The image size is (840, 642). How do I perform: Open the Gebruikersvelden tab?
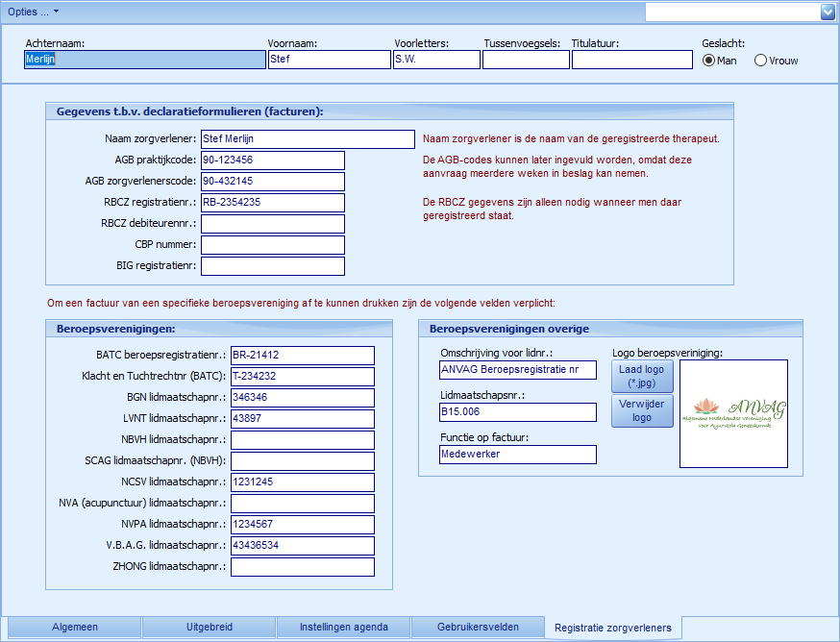(x=477, y=628)
